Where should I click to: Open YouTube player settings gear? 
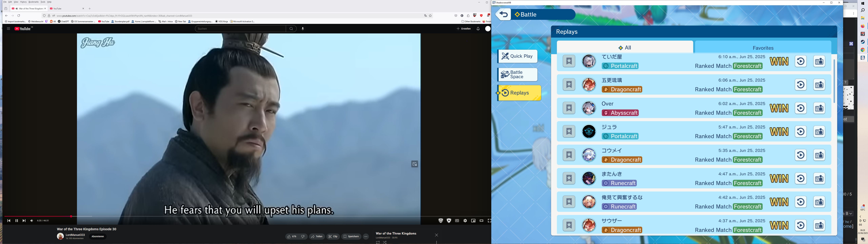click(465, 221)
